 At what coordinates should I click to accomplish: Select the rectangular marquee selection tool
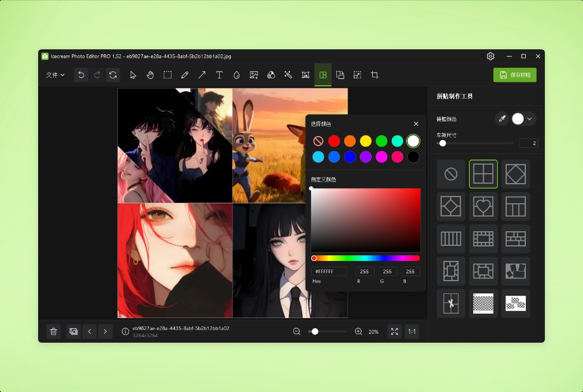pyautogui.click(x=168, y=74)
